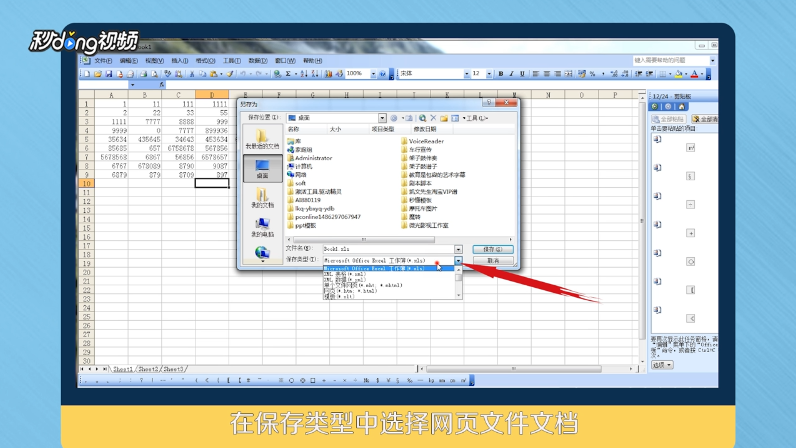The image size is (796, 448).
Task: Select the VoiceReader folder
Action: coord(422,141)
